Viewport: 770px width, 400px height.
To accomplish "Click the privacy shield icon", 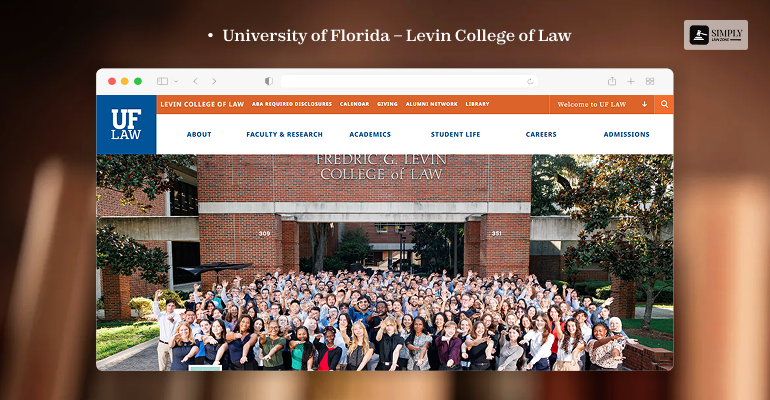I will (x=269, y=81).
